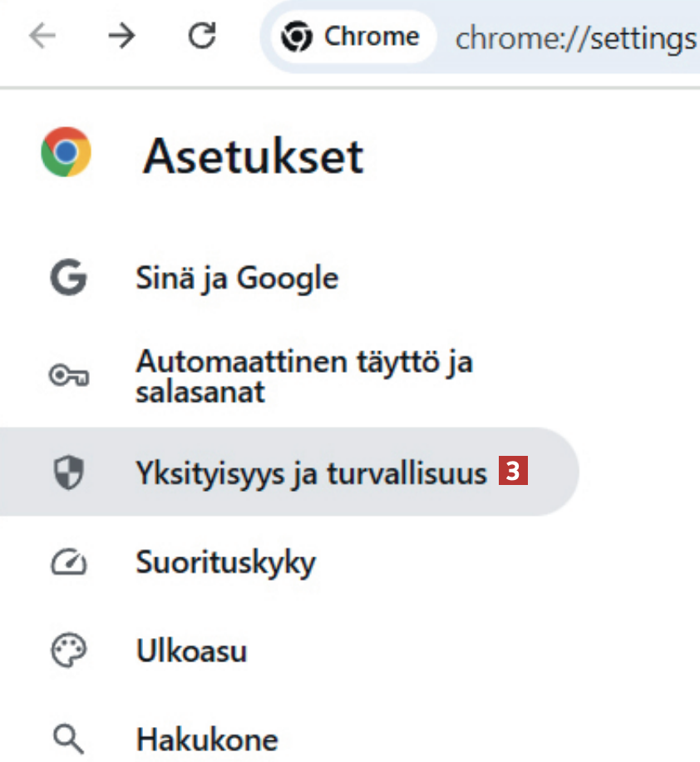The width and height of the screenshot is (700, 762).
Task: Click the Chrome logo beside Asetukset
Action: (66, 152)
